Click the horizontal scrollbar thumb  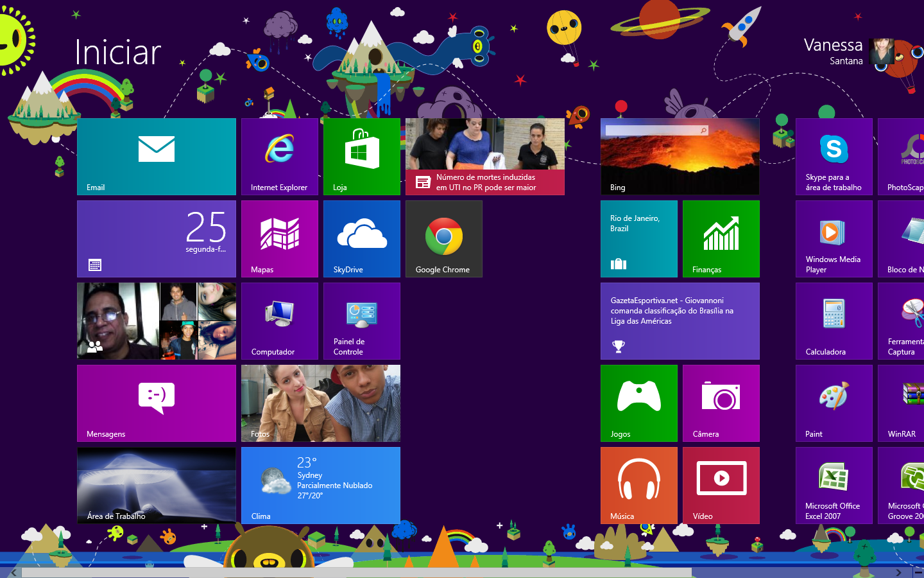[x=357, y=573]
